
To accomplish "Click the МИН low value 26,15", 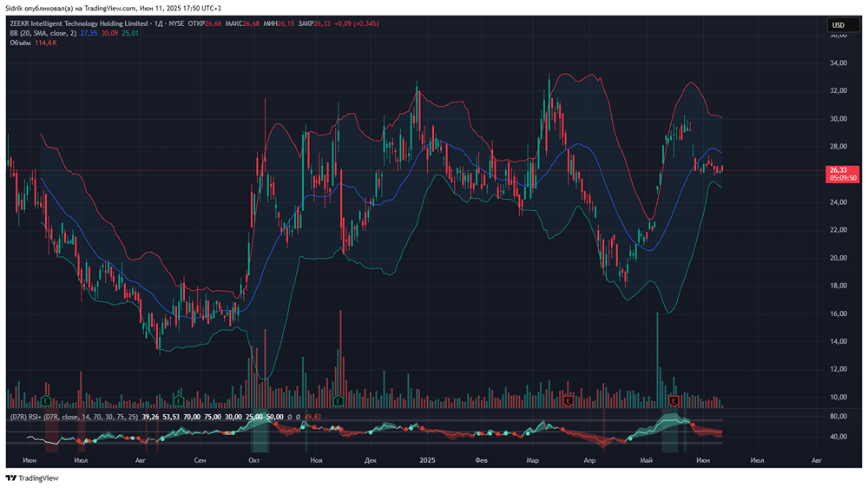I will point(286,23).
